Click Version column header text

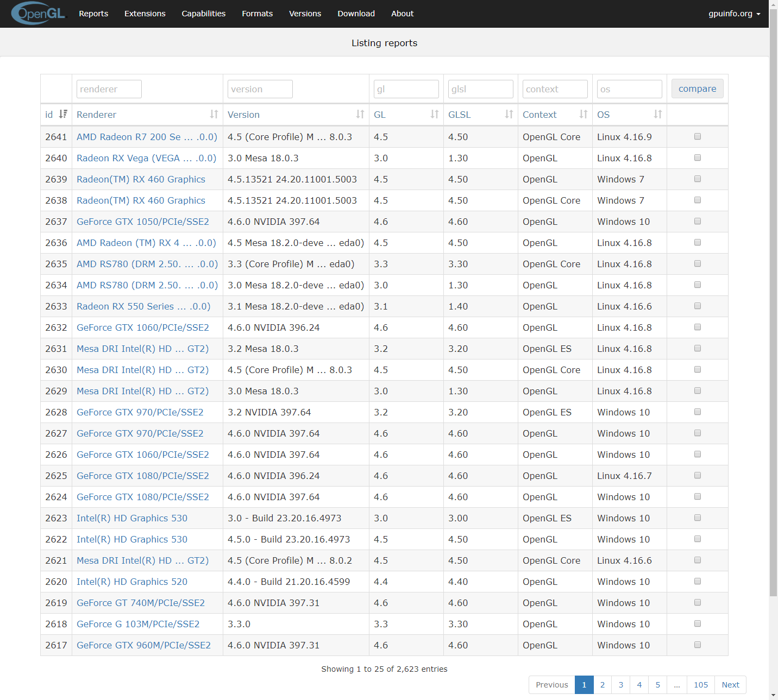tap(243, 115)
